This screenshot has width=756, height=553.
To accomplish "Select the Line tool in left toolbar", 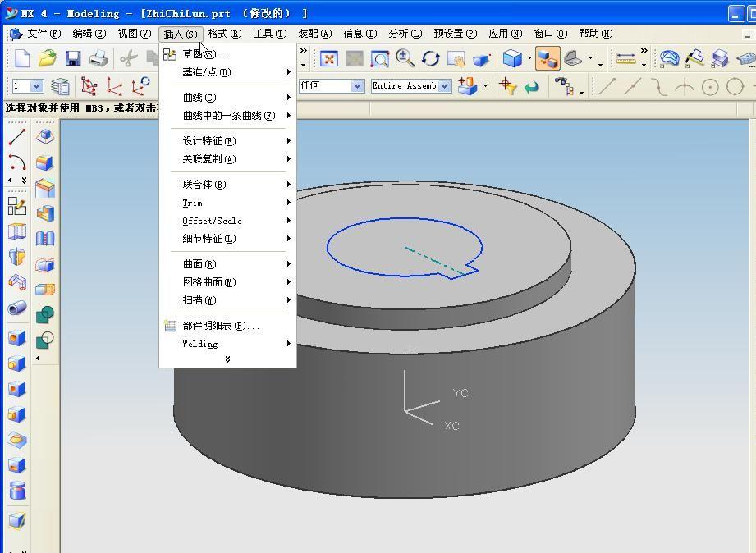I will [x=16, y=137].
